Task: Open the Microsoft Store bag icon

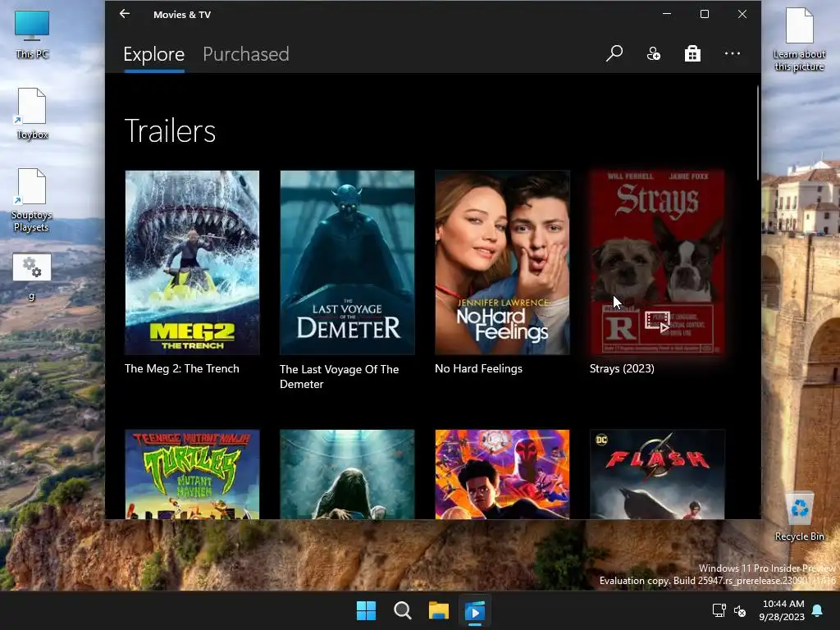Action: click(x=692, y=53)
